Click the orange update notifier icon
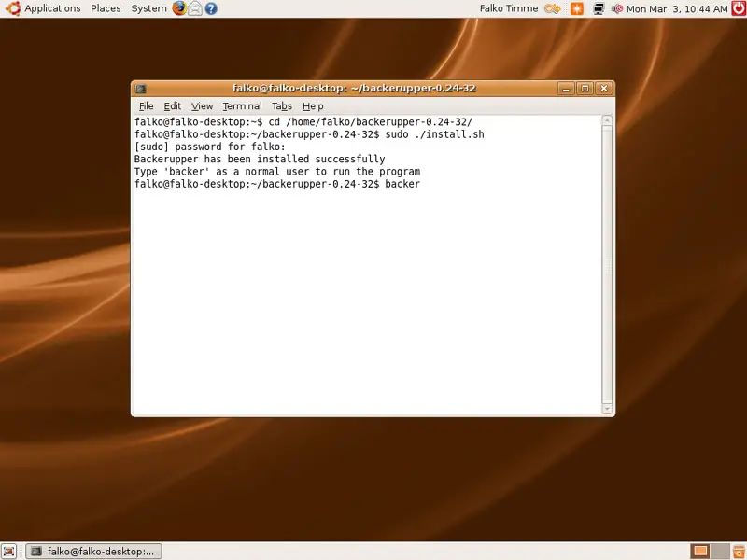Viewport: 747px width, 560px height. pos(577,8)
